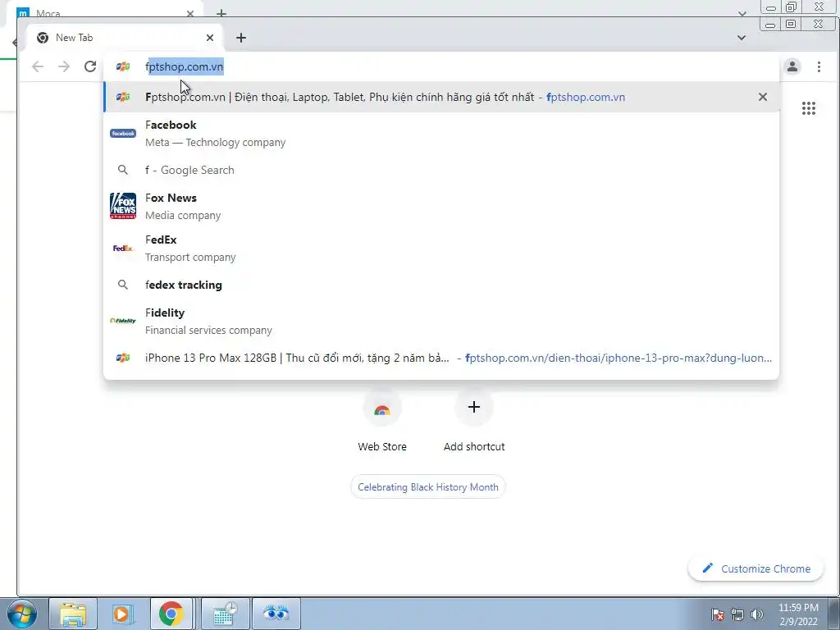Image resolution: width=840 pixels, height=630 pixels.
Task: Click the Chrome taskbar icon
Action: [171, 614]
